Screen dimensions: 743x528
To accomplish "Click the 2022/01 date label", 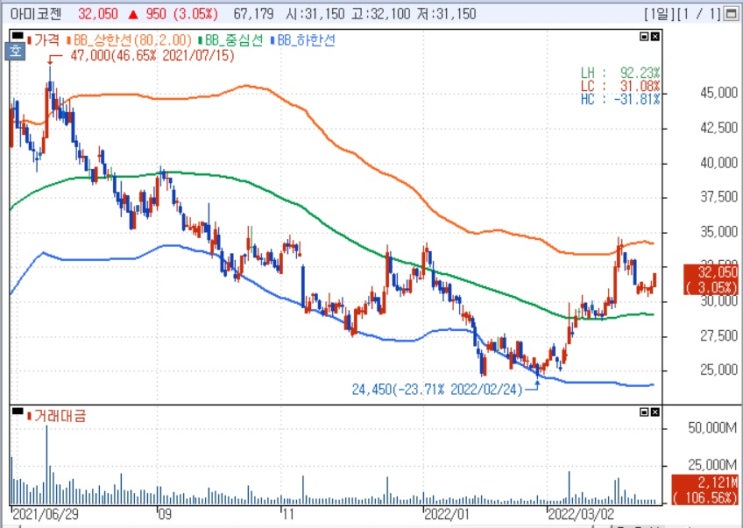I will point(446,515).
